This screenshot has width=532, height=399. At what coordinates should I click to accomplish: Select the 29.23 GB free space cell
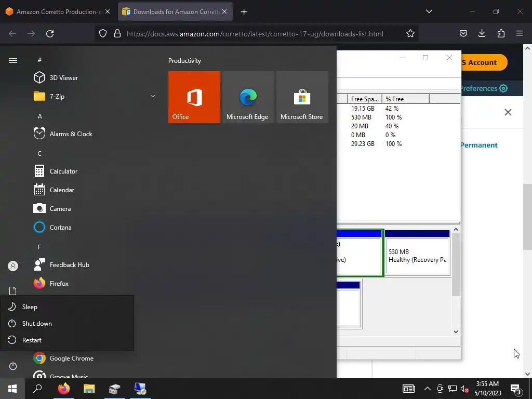point(363,143)
